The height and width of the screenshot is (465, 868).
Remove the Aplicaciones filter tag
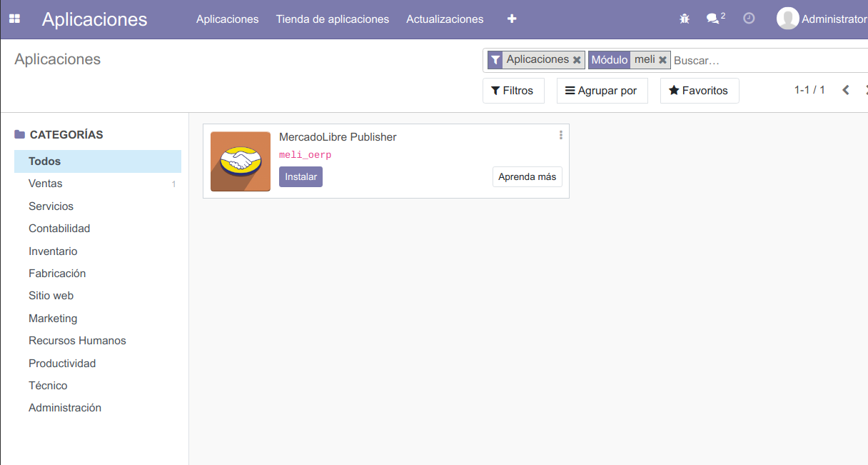pos(577,59)
